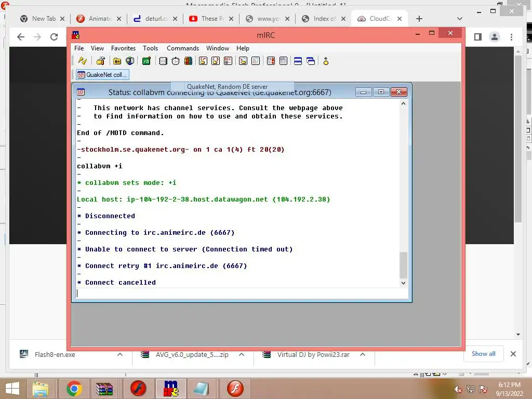Open a new Chrome tab with plus button

(x=419, y=19)
